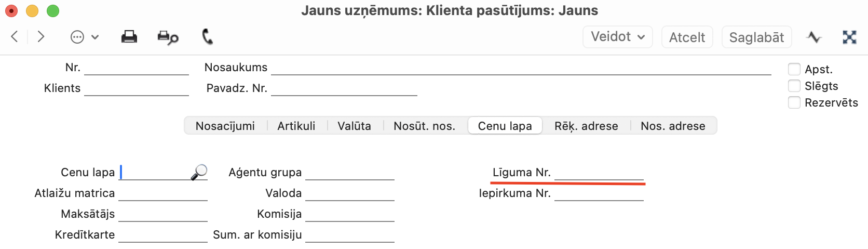This screenshot has width=868, height=249.
Task: Check the Rezervēts checkbox
Action: [794, 102]
